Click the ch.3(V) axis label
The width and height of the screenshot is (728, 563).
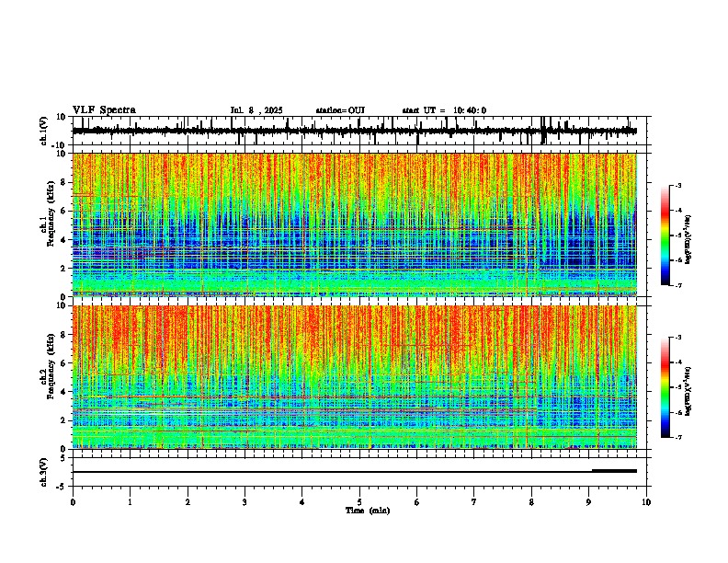click(x=44, y=472)
